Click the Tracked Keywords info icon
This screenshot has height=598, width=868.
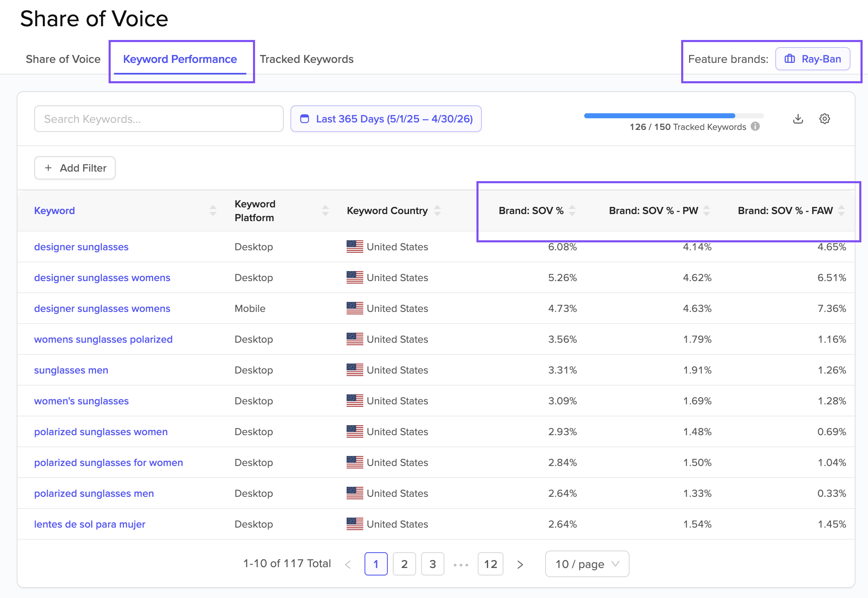(x=755, y=127)
